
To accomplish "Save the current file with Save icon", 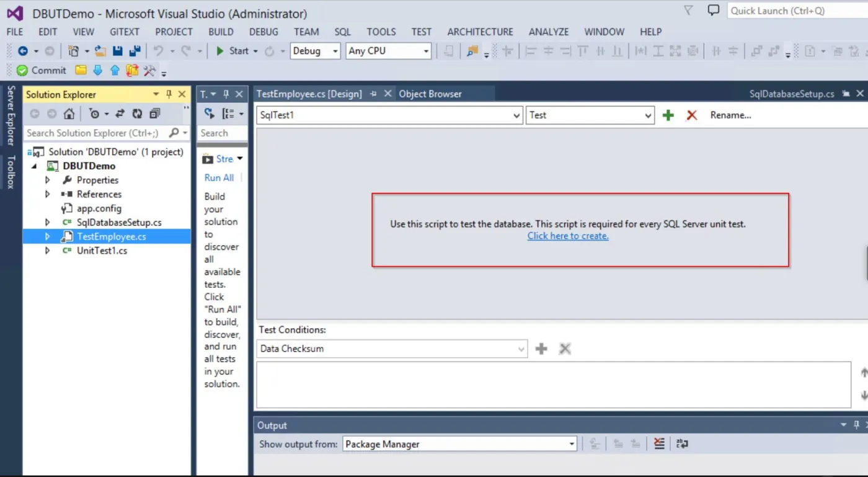I will [x=118, y=51].
